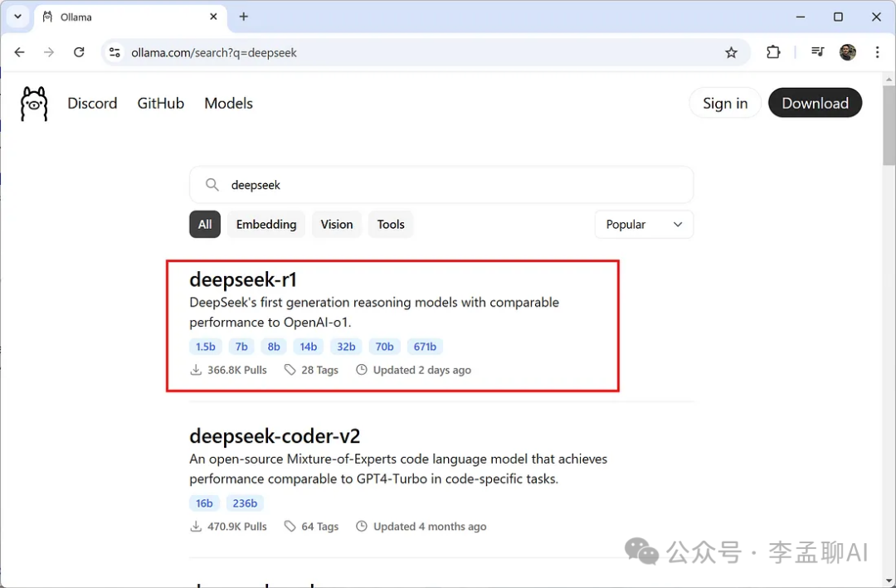Viewport: 896px width, 588px height.
Task: Select the 8b size tag
Action: click(274, 347)
